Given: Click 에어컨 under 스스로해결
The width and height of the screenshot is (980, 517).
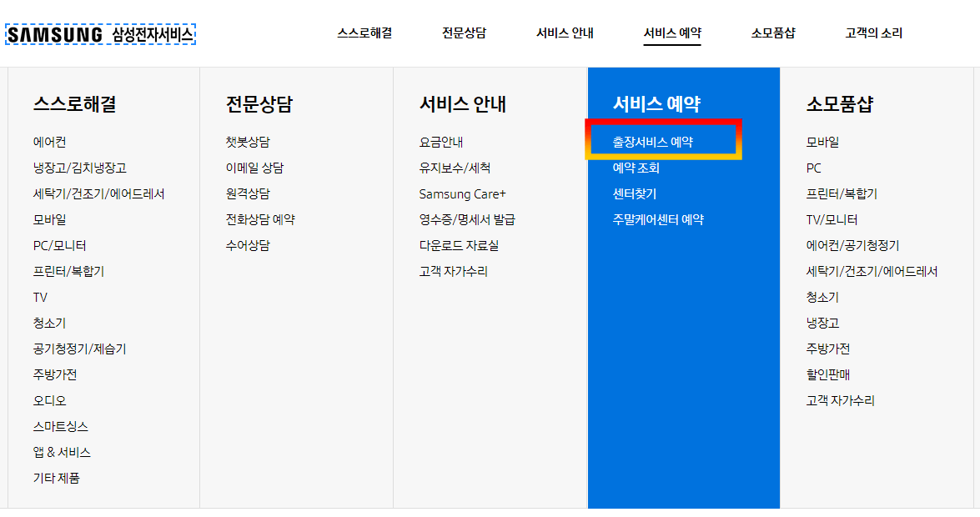Looking at the screenshot, I should coord(49,142).
